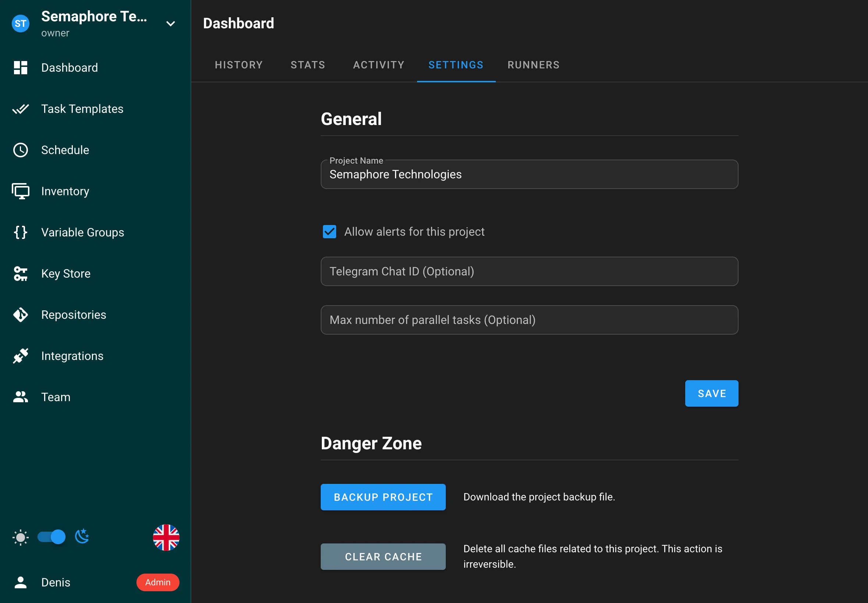Click the Inventory monitor icon
The image size is (868, 603).
[20, 191]
